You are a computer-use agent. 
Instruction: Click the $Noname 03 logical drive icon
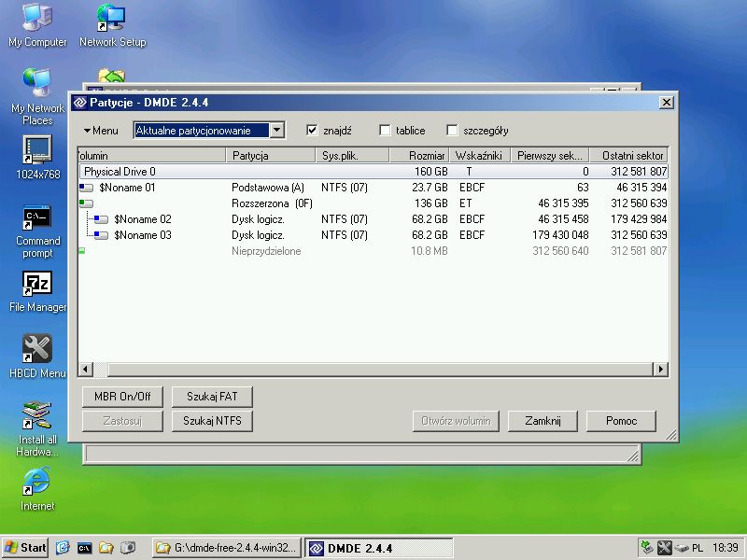[x=101, y=235]
